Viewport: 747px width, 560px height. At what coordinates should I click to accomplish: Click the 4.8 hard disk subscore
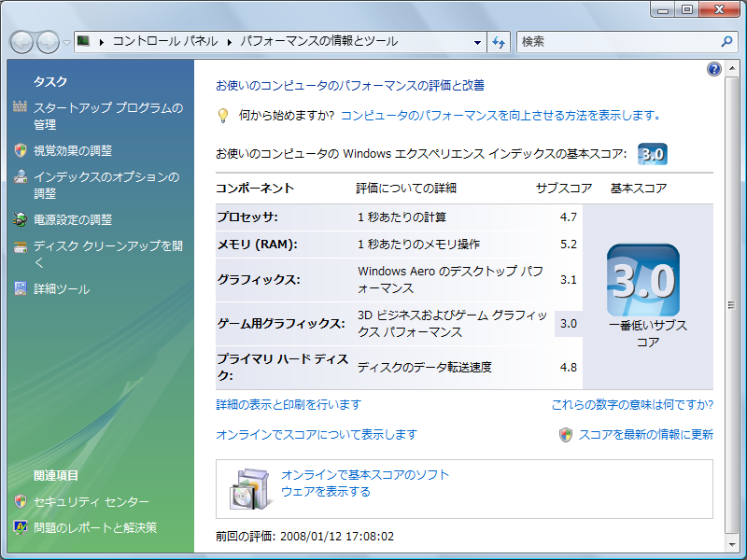(x=569, y=368)
